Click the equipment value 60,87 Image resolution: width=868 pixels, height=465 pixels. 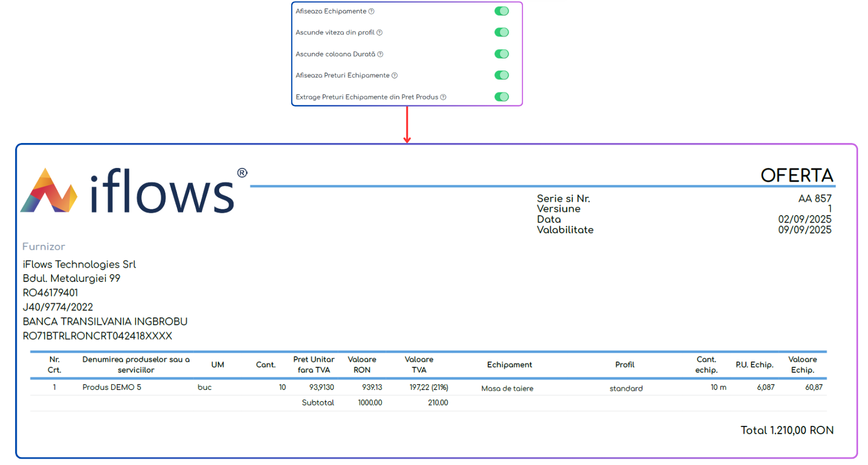tap(814, 387)
